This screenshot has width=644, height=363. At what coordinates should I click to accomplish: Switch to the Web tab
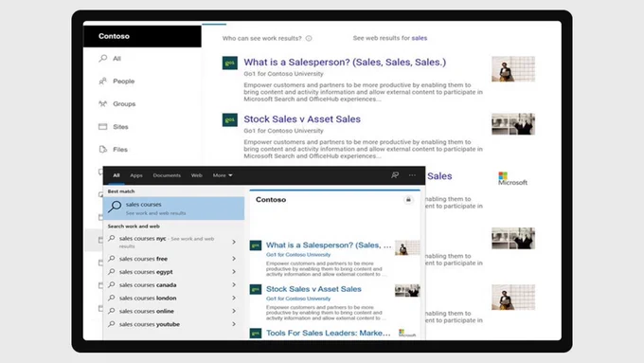click(x=197, y=175)
